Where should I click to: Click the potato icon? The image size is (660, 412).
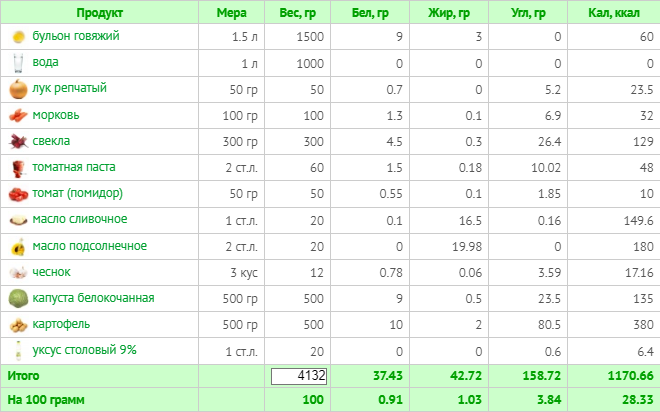coord(18,325)
